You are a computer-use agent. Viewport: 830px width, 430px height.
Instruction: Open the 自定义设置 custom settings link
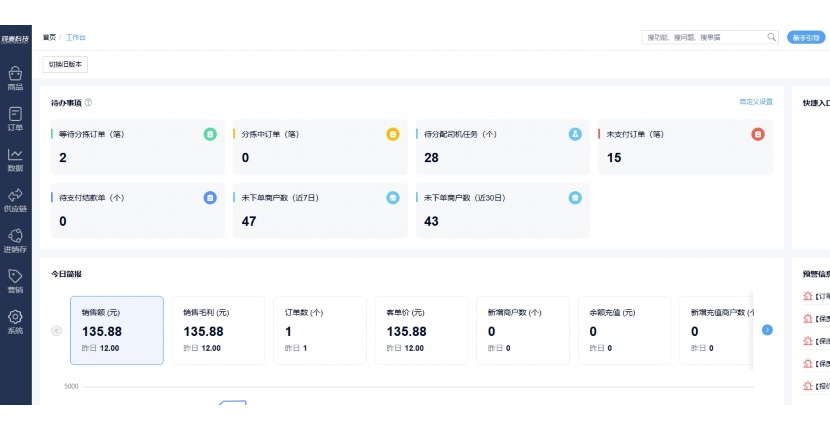click(x=755, y=102)
